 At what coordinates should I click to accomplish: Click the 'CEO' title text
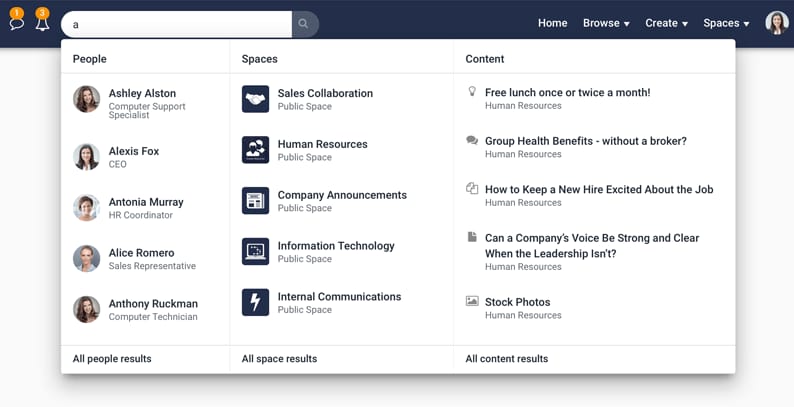[117, 164]
